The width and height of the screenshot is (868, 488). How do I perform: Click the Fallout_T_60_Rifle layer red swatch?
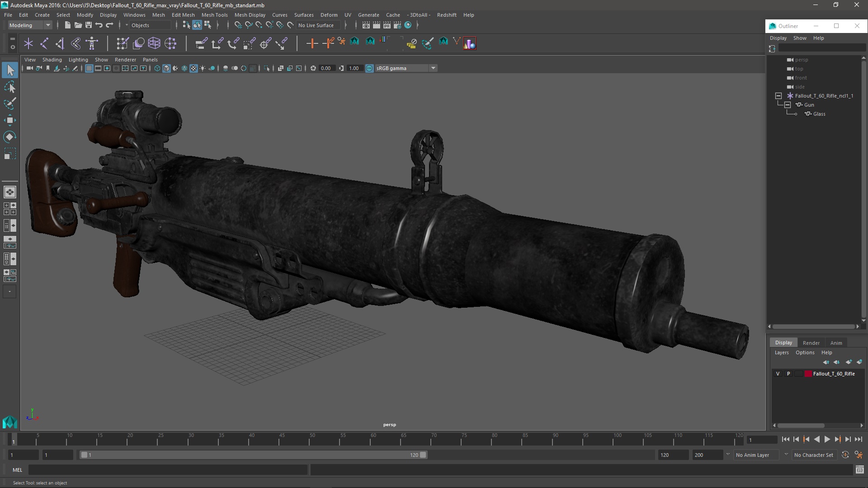pyautogui.click(x=808, y=374)
